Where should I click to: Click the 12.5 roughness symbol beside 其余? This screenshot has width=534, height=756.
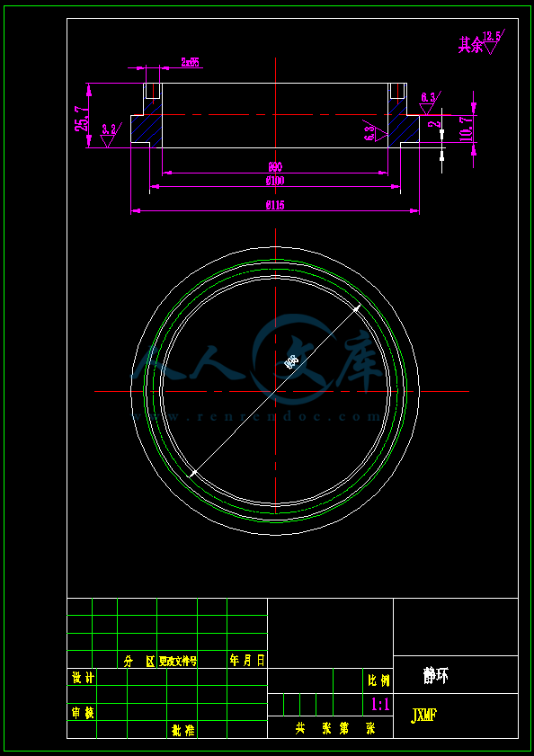pos(492,42)
